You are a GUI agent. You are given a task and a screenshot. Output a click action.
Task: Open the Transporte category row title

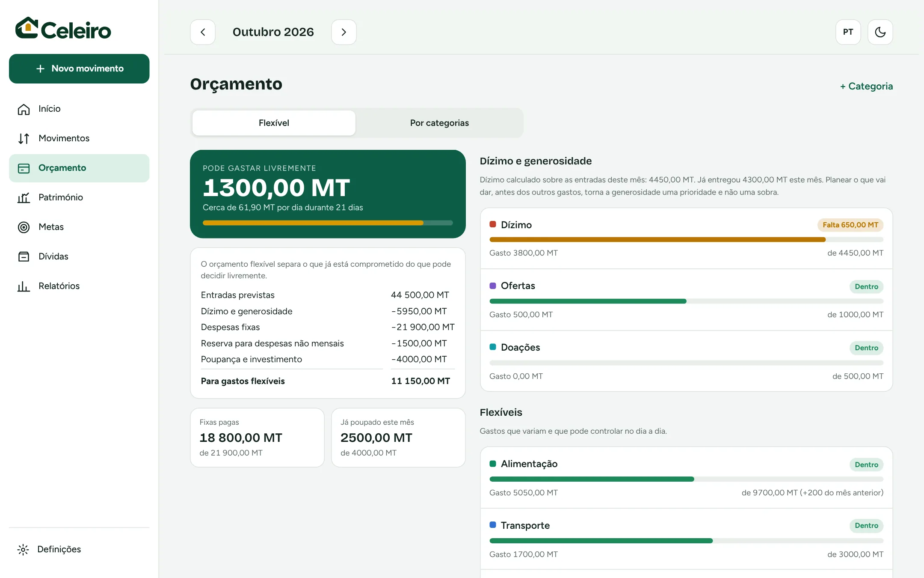click(x=525, y=526)
